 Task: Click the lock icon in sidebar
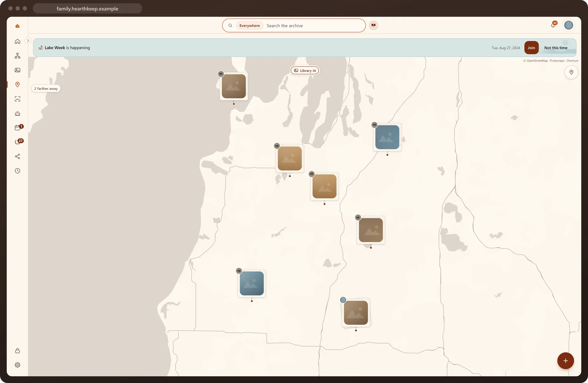tap(17, 350)
